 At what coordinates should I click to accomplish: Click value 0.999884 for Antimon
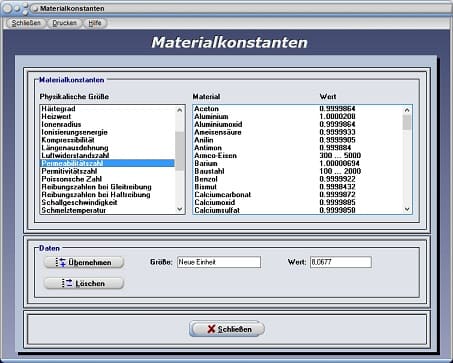(x=335, y=148)
